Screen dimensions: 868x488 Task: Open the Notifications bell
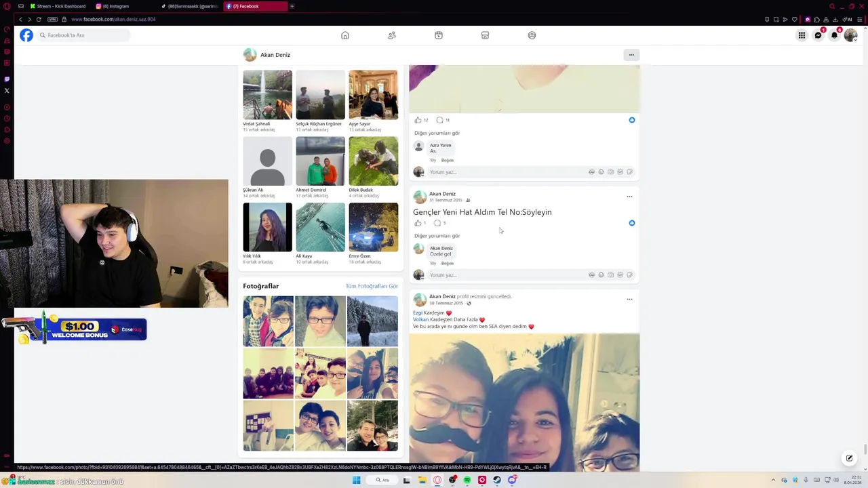pos(834,35)
